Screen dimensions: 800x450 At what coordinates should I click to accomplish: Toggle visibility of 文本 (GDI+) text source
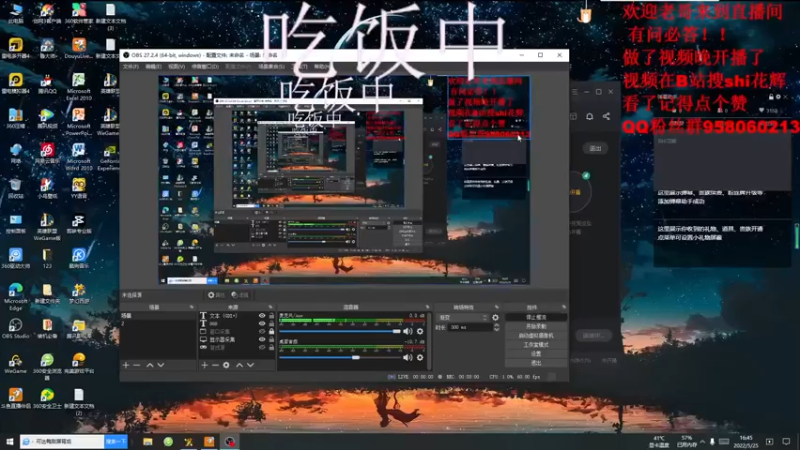(x=262, y=316)
